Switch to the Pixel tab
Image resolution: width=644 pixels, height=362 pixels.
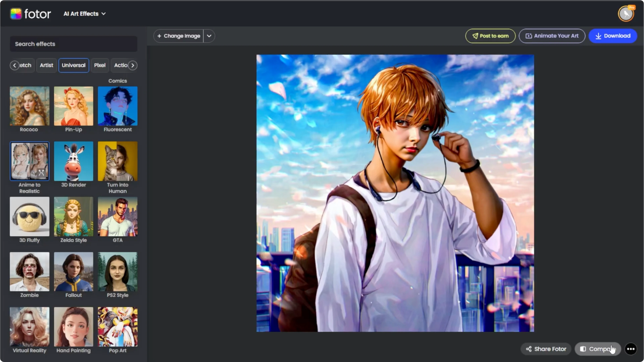point(100,65)
